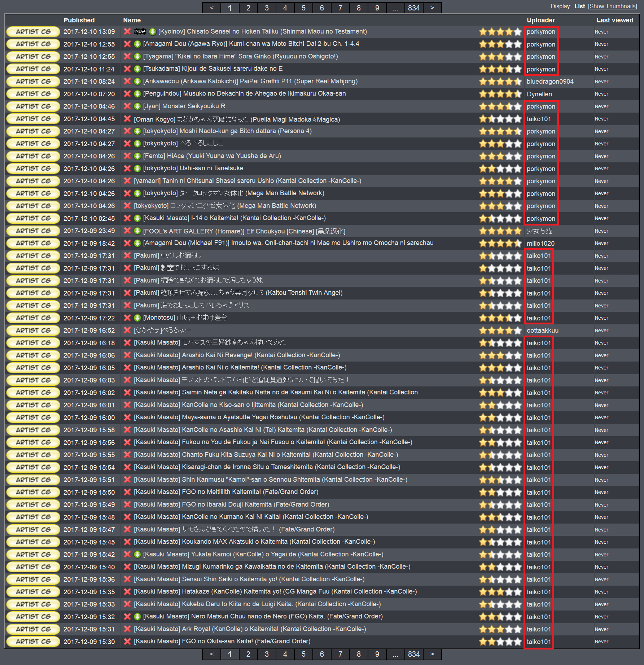The width and height of the screenshot is (644, 665).
Task: Click the red X icon in the 2017-12-09 16:52 row
Action: point(127,330)
